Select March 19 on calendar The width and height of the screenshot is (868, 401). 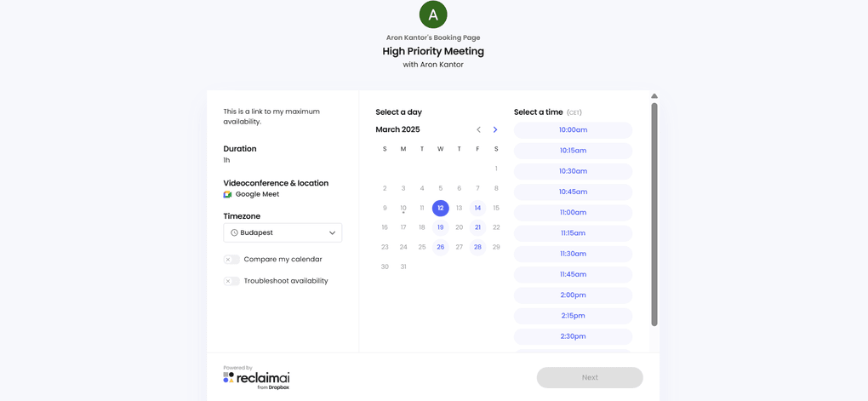(x=440, y=227)
